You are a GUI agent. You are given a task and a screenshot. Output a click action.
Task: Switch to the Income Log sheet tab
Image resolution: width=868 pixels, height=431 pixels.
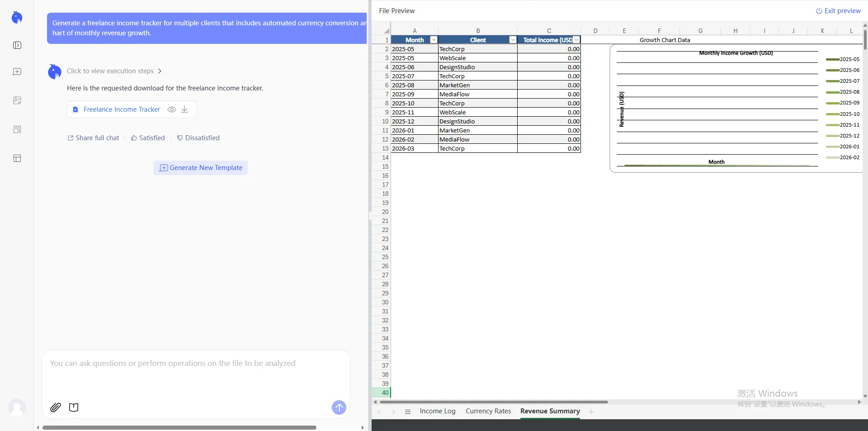pyautogui.click(x=437, y=412)
